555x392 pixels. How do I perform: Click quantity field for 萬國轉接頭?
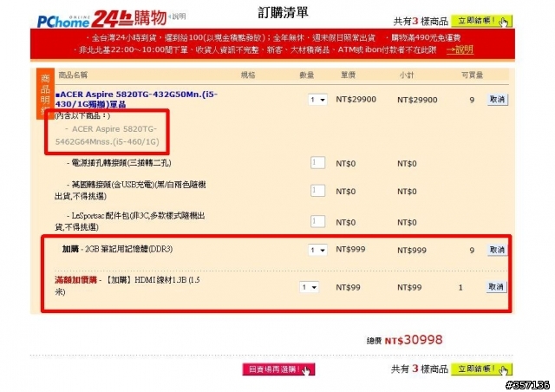[317, 191]
